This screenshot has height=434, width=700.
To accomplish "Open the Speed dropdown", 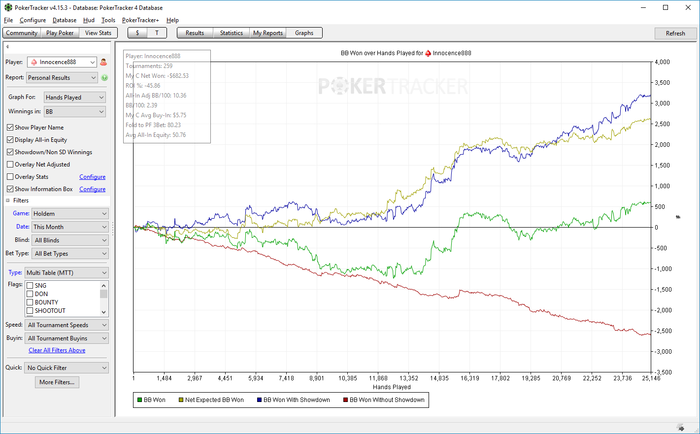I will coord(67,325).
